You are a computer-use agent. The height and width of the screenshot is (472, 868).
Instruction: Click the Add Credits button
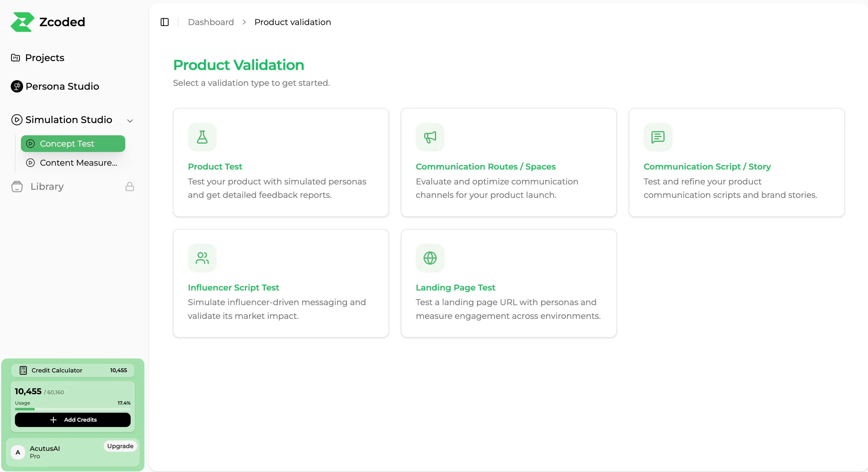73,420
